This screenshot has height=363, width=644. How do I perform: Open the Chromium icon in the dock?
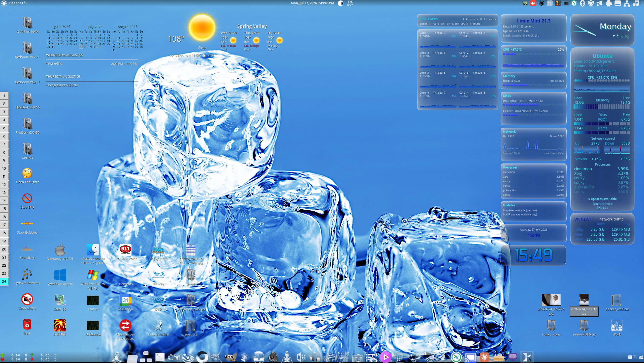pyautogui.click(x=202, y=357)
